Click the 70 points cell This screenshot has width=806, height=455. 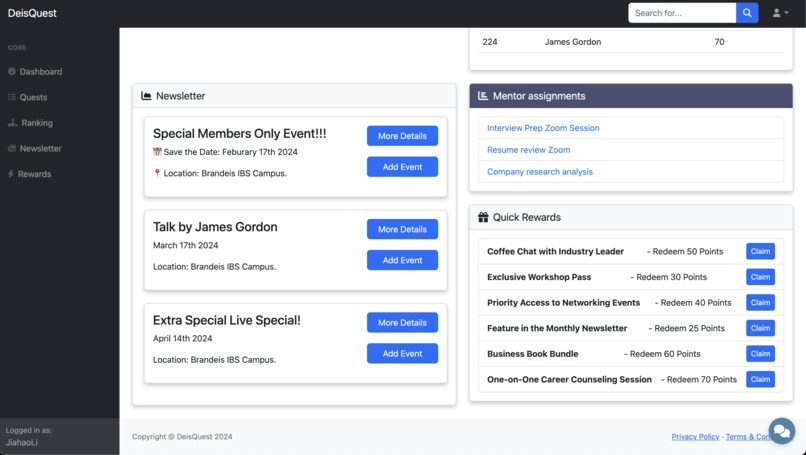pos(719,42)
